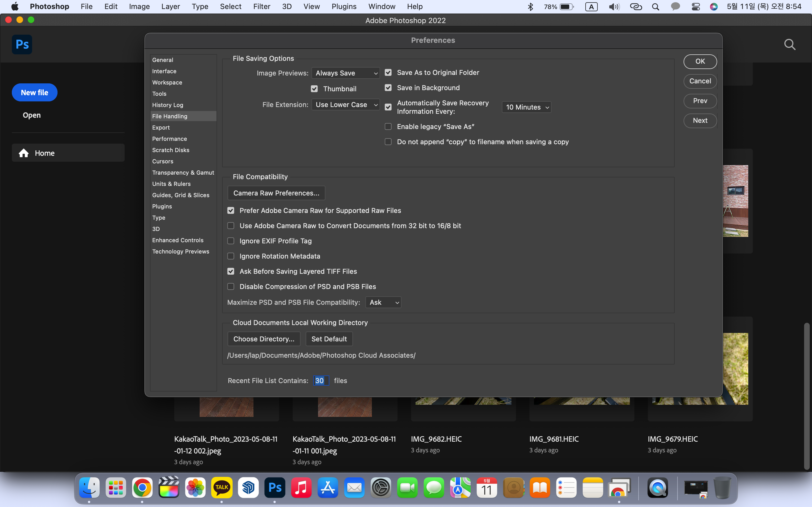This screenshot has width=812, height=507.
Task: Open Control Center icon in menu bar
Action: (696, 7)
